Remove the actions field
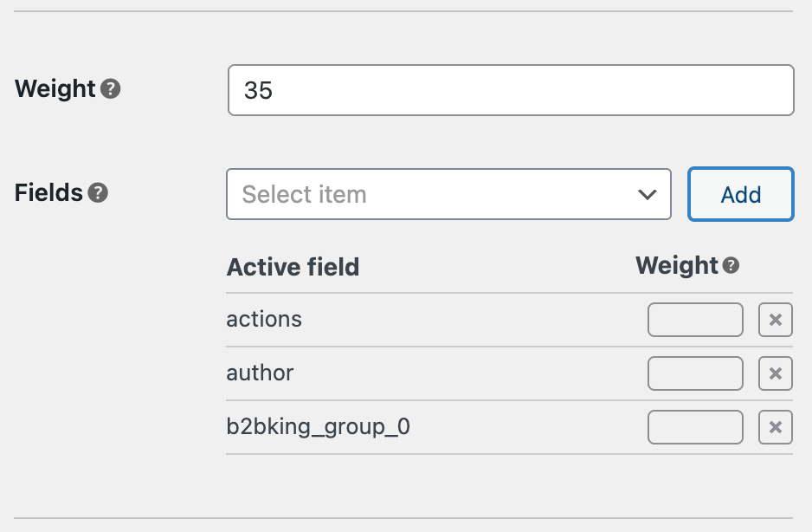812x532 pixels. (775, 321)
